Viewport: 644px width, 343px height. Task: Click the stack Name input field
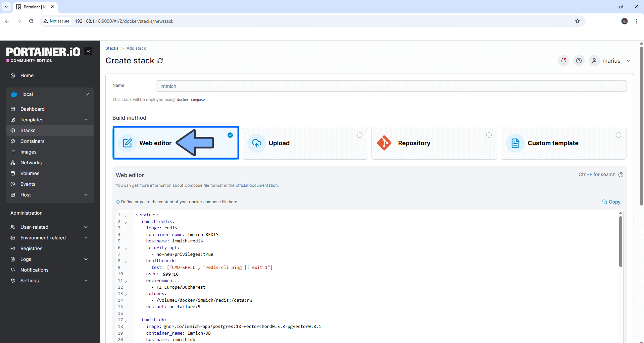[x=391, y=86]
